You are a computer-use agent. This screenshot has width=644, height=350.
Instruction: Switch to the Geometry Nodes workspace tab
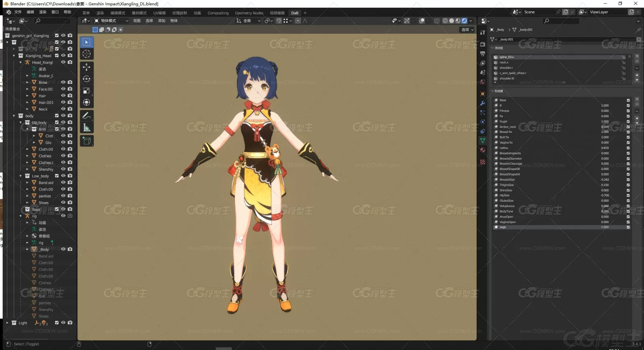click(249, 13)
